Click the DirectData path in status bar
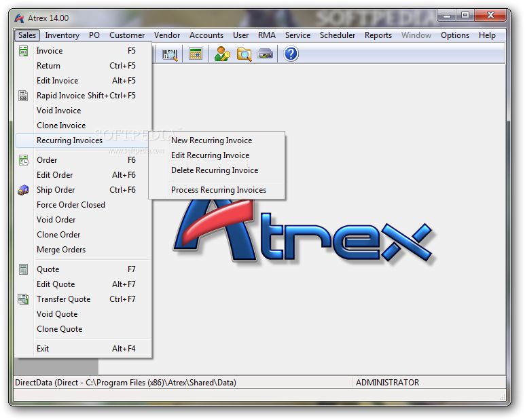 126,383
